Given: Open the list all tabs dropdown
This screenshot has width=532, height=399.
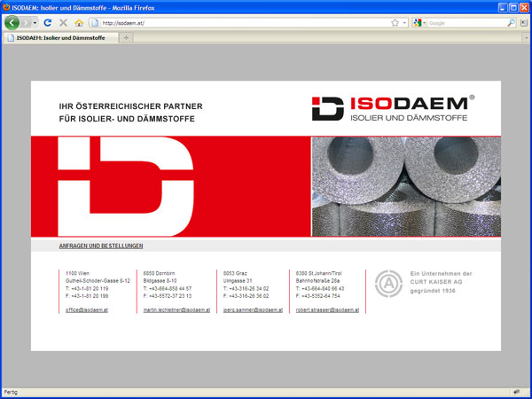Looking at the screenshot, I should [x=527, y=38].
